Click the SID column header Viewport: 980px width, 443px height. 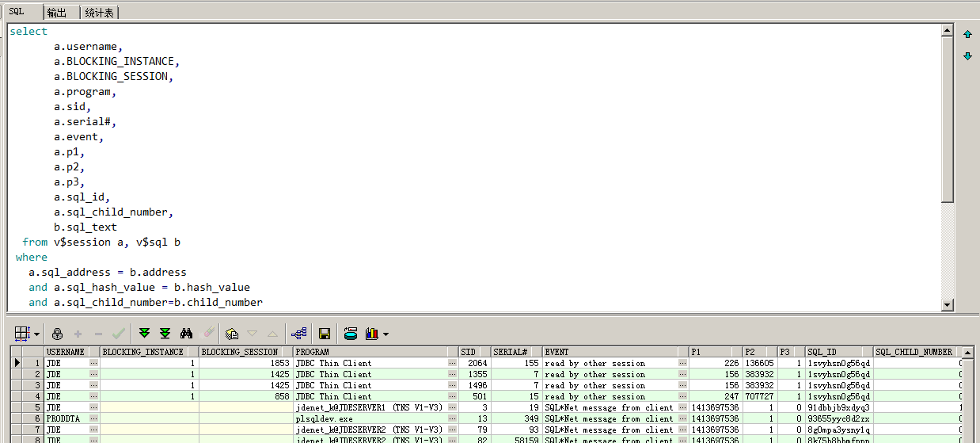tap(473, 352)
